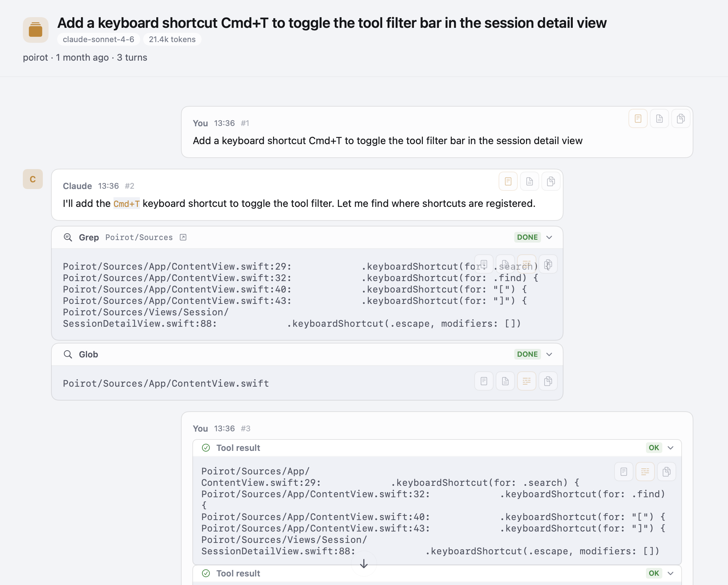The height and width of the screenshot is (585, 728).
Task: Click the #2 message permalink
Action: (130, 186)
